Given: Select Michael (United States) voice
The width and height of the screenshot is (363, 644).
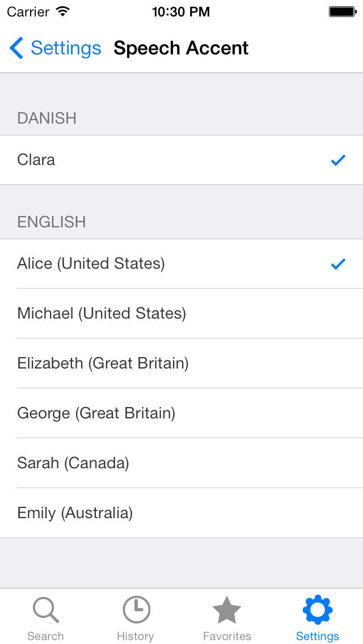Looking at the screenshot, I should point(181,313).
